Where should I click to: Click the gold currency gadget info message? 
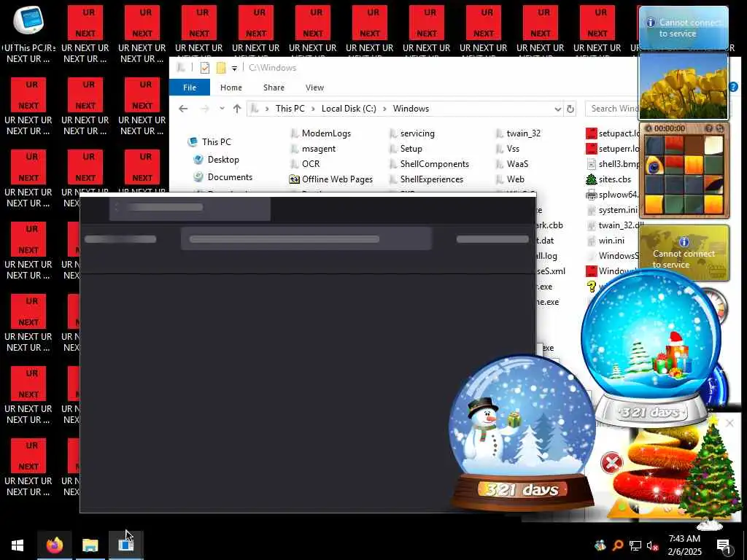click(684, 253)
